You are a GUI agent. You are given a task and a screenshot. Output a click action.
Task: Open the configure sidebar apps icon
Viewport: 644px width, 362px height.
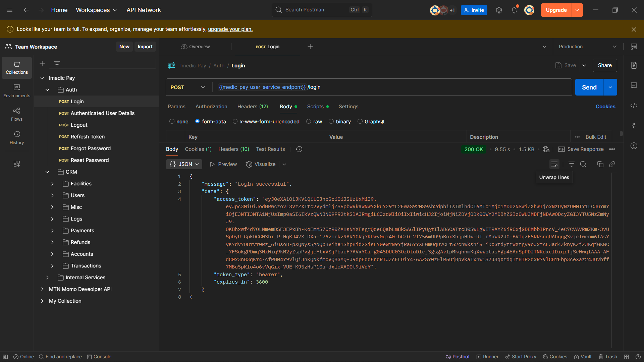[x=17, y=164]
